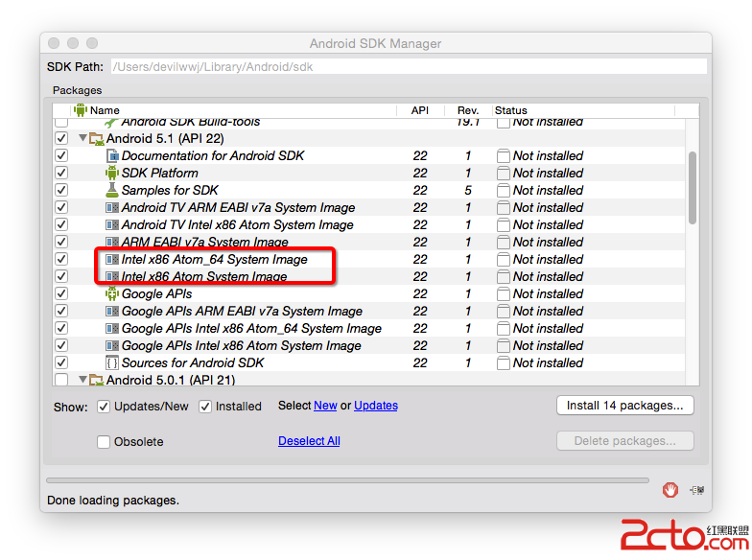Click the SDK Platform android icon
The image size is (752, 560).
(112, 173)
